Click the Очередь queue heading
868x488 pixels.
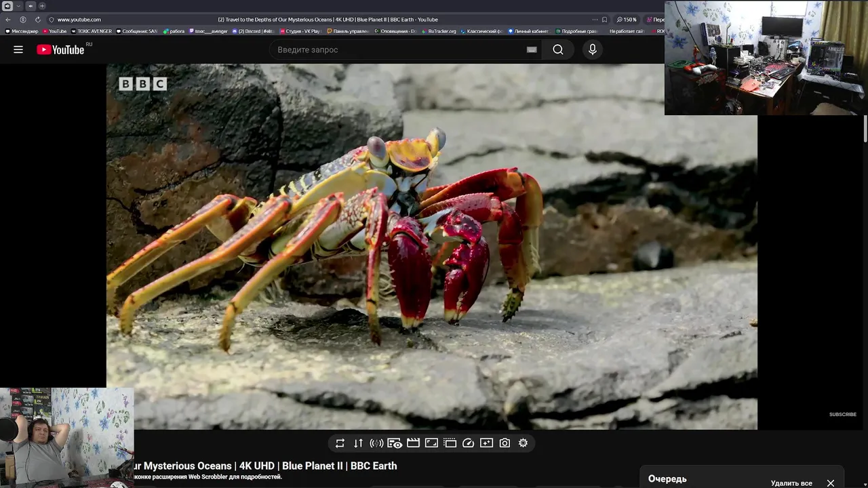(667, 479)
